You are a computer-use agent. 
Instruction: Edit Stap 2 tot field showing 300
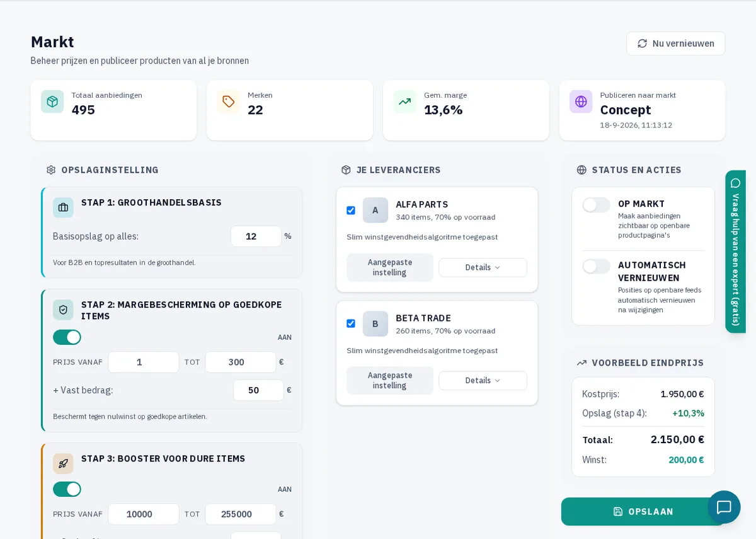241,362
